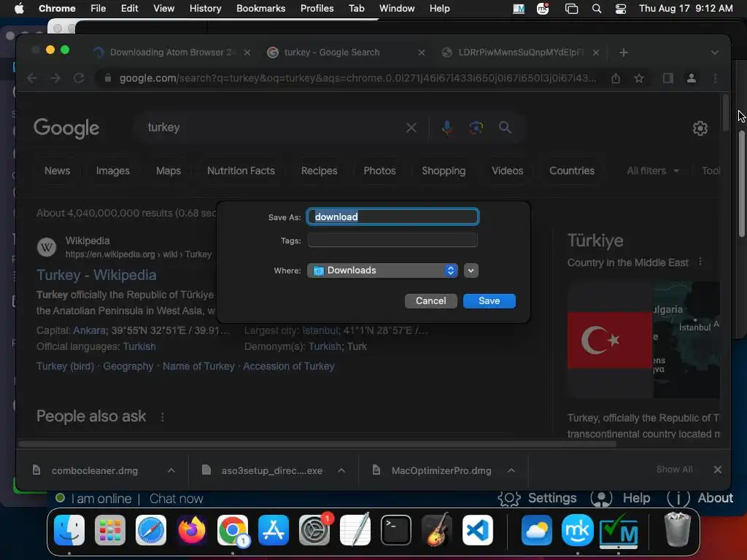This screenshot has width=747, height=560.
Task: Open the Where Downloads folder dropdown
Action: pos(382,271)
